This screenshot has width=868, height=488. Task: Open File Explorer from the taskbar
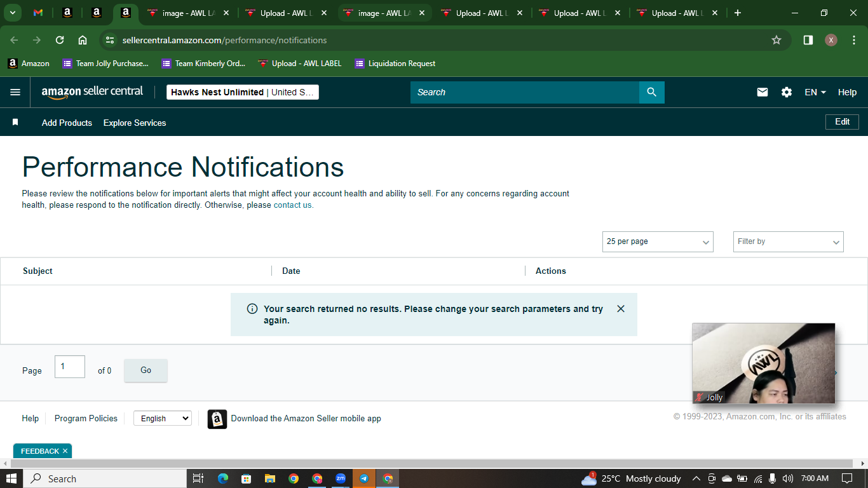269,478
